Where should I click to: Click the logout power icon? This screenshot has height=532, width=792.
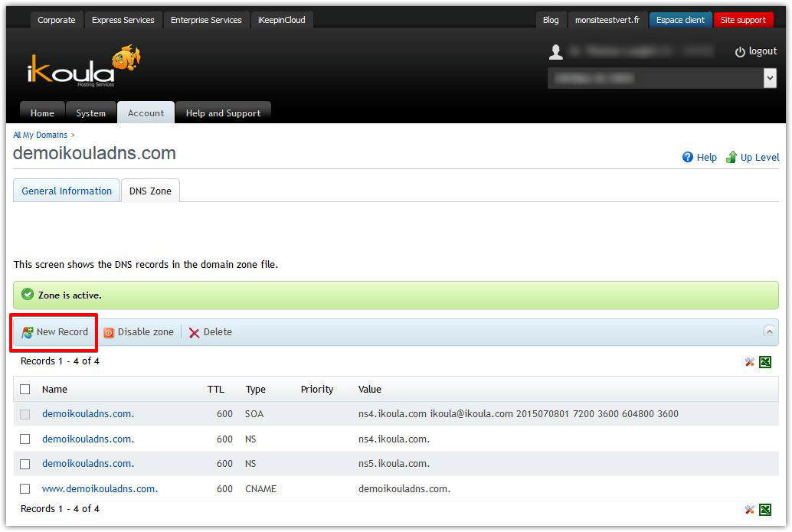pyautogui.click(x=740, y=51)
